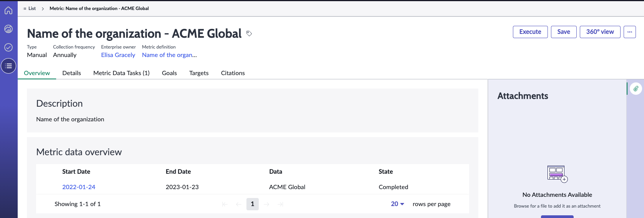Click the Completed state cell
Image resolution: width=644 pixels, height=218 pixels.
coord(393,187)
